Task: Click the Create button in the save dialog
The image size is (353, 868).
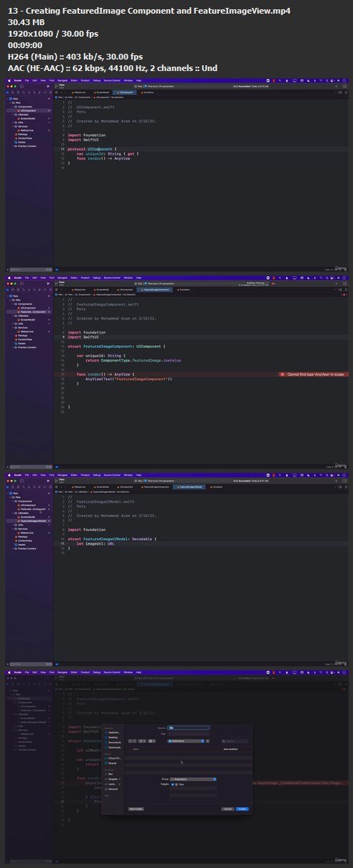Action: point(243,808)
